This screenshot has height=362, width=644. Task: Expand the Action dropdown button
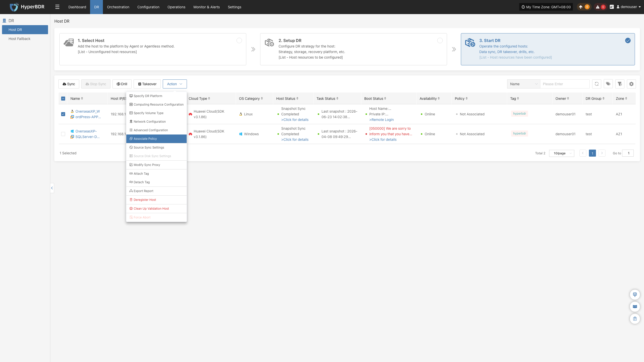tap(175, 84)
